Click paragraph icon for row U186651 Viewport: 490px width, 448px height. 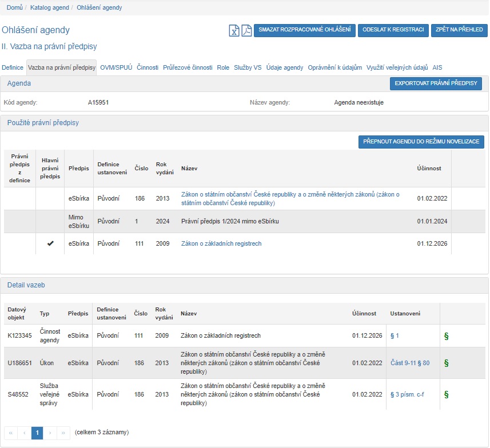[446, 363]
